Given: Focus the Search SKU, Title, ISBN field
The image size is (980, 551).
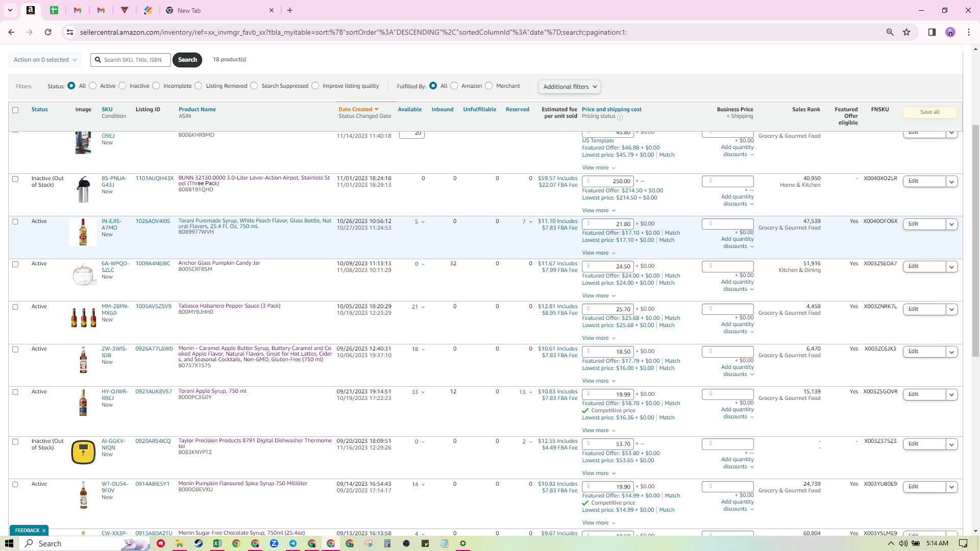Looking at the screenshot, I should (131, 60).
